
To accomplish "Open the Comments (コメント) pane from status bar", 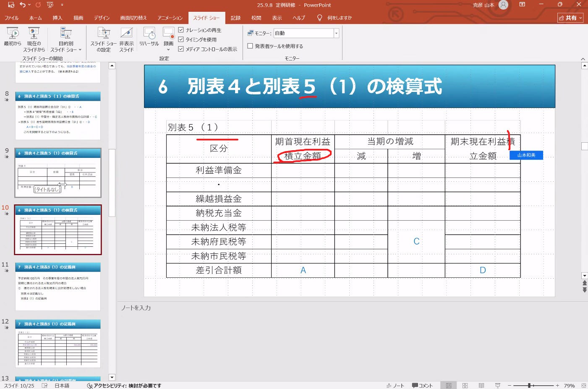I will pyautogui.click(x=422, y=386).
